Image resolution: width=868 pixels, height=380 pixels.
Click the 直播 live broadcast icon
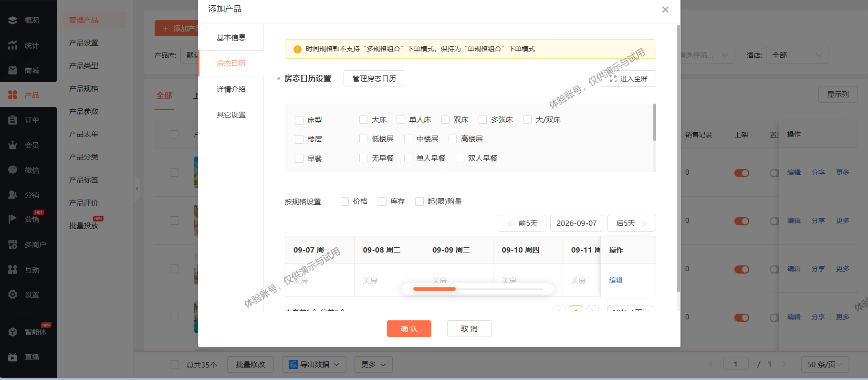[13, 357]
